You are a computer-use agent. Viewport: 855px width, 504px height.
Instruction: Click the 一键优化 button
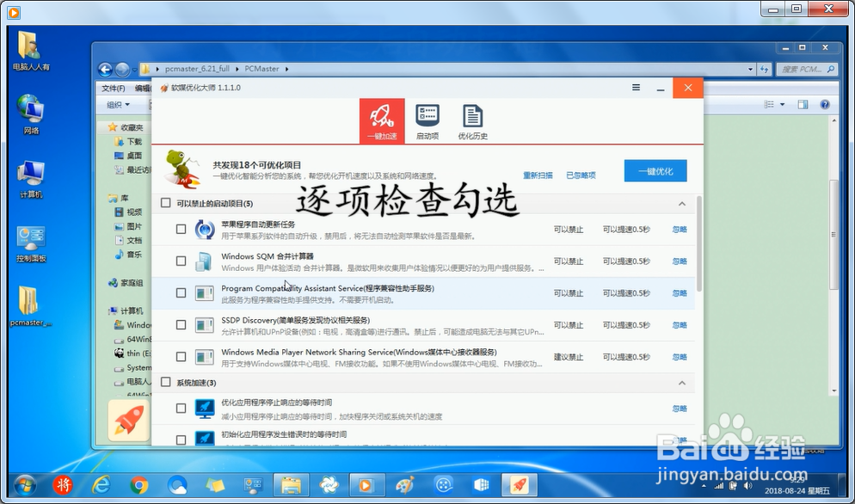(x=655, y=171)
